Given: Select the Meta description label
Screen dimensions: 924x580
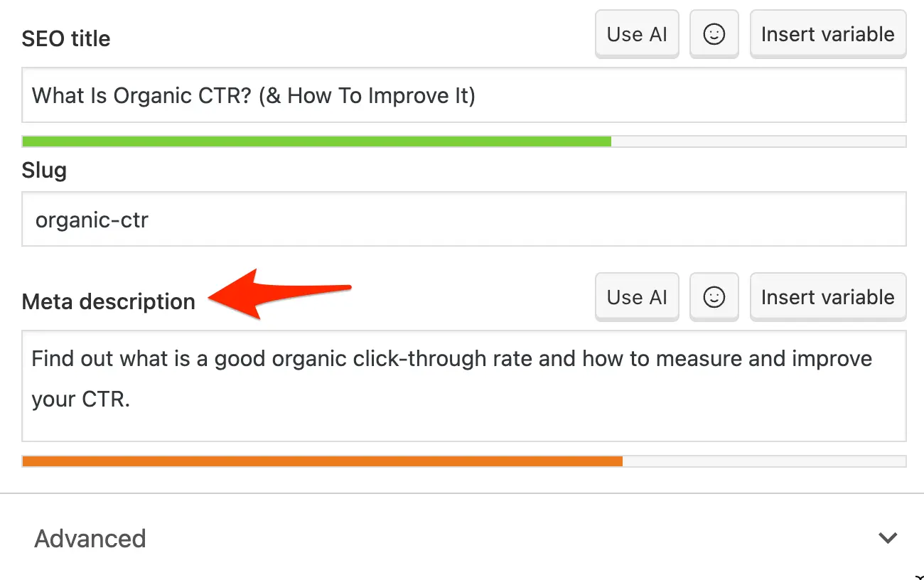Looking at the screenshot, I should [x=108, y=301].
